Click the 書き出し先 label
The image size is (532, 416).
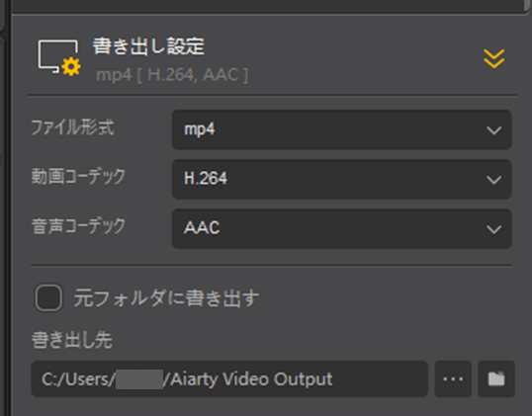[71, 340]
